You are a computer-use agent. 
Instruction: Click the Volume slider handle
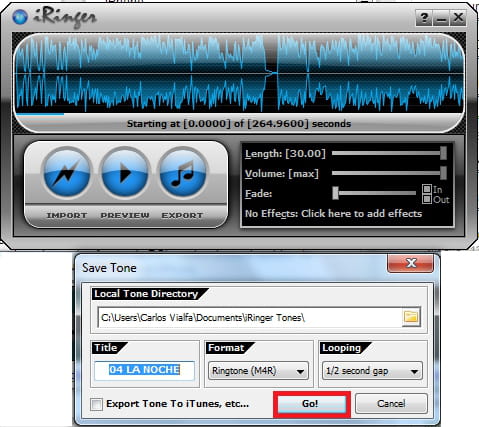443,173
